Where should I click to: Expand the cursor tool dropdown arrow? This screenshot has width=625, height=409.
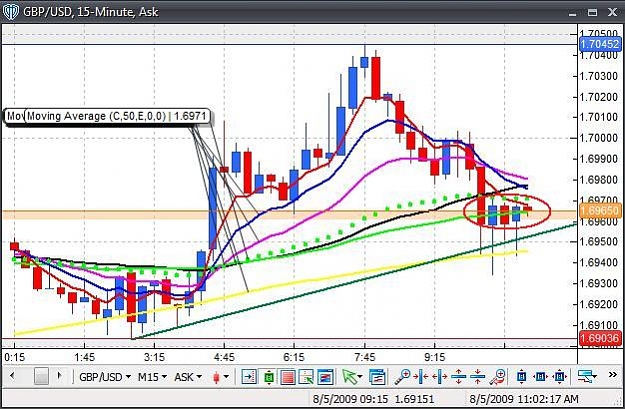(360, 377)
